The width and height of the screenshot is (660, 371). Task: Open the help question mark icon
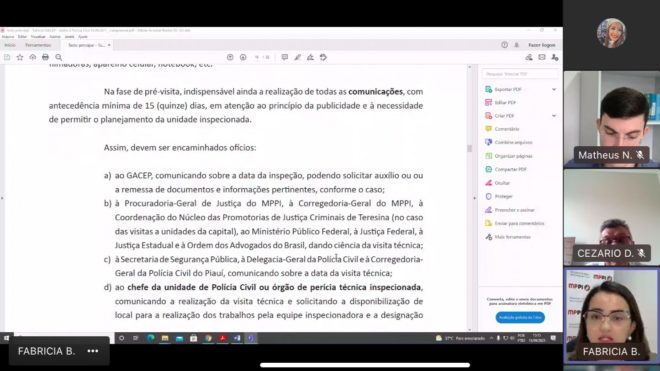pos(504,45)
